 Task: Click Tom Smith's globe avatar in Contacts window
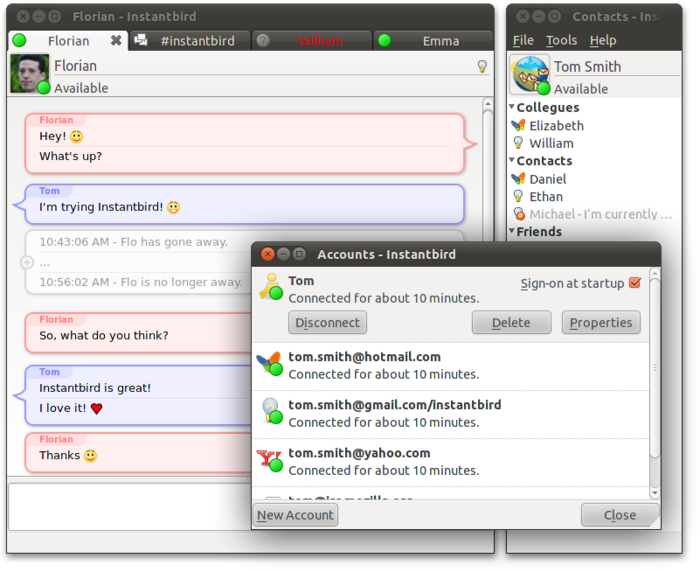(530, 75)
